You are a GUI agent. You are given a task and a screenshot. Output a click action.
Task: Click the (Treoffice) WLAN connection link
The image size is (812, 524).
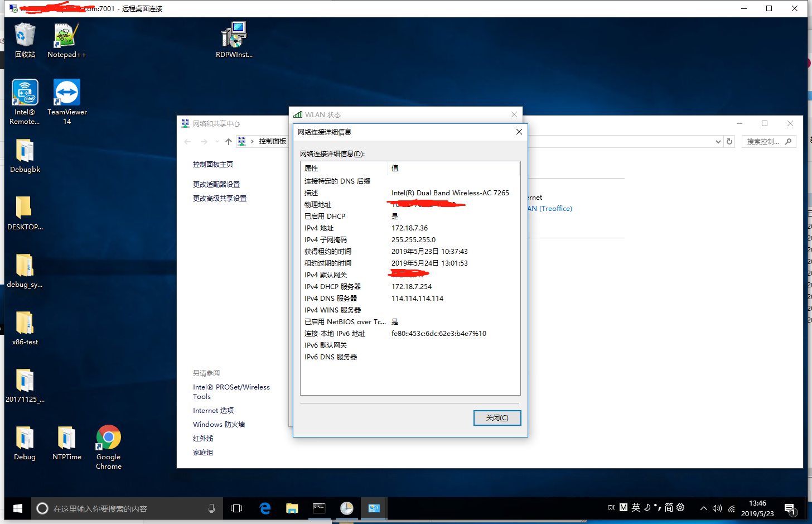coord(550,209)
